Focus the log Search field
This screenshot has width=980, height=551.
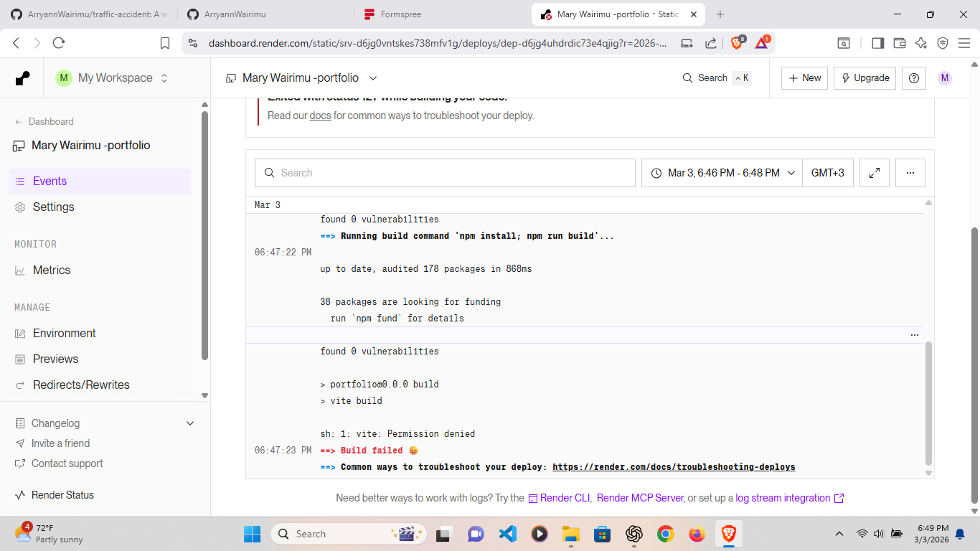[x=445, y=173]
